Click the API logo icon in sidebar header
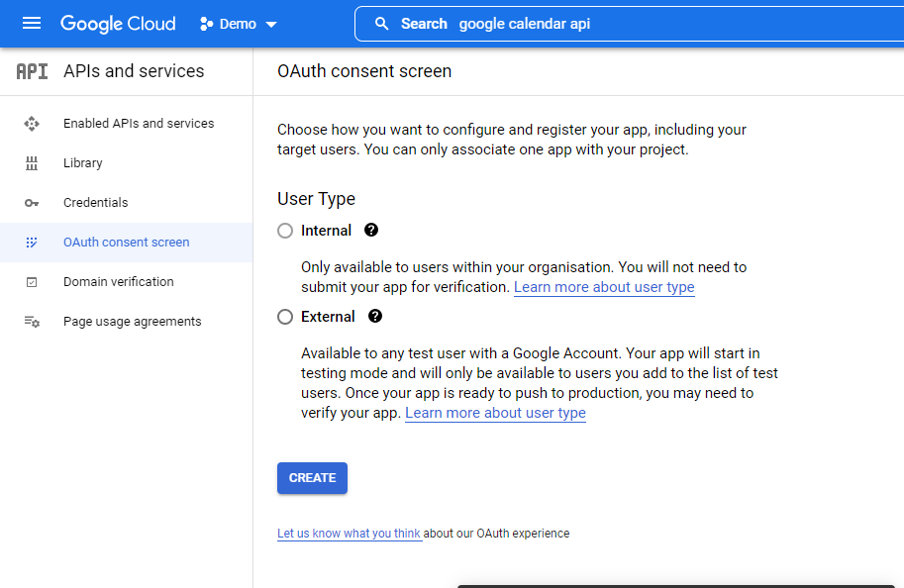This screenshot has height=588, width=904. (x=33, y=71)
